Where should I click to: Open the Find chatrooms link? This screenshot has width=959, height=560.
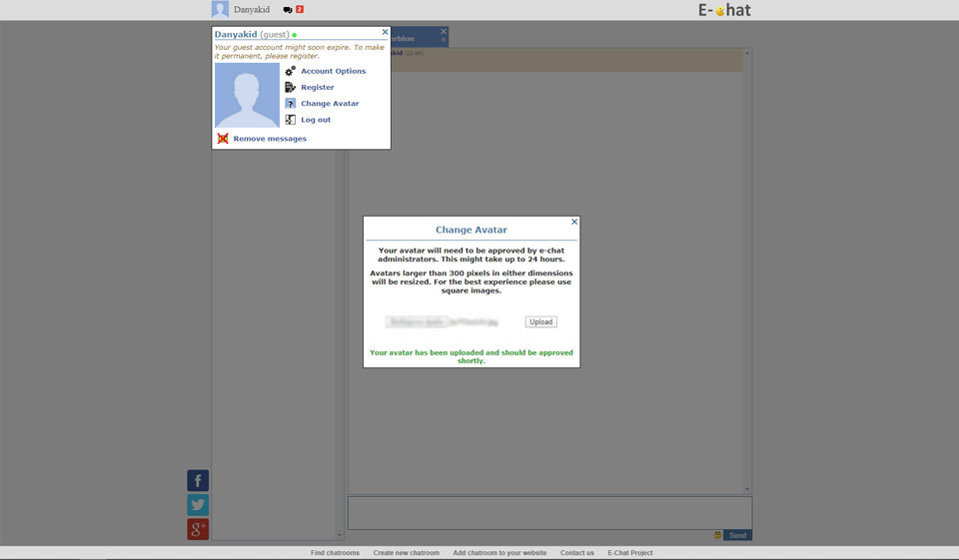[x=335, y=553]
